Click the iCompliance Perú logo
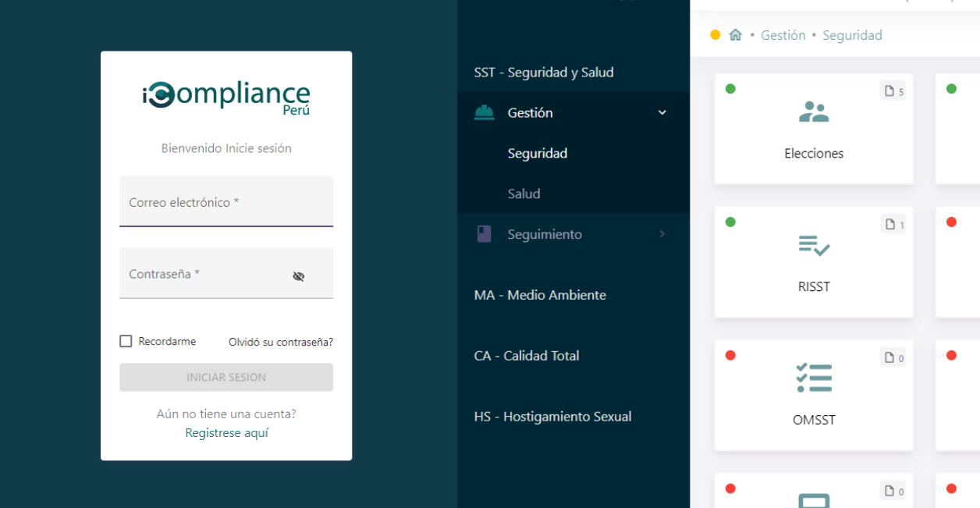The image size is (980, 508). tap(226, 98)
